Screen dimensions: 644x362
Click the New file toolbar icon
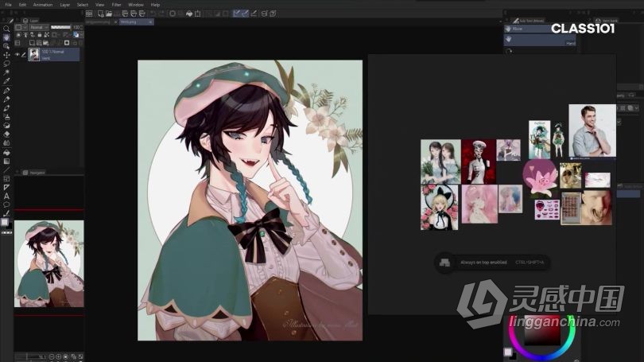pos(101,14)
